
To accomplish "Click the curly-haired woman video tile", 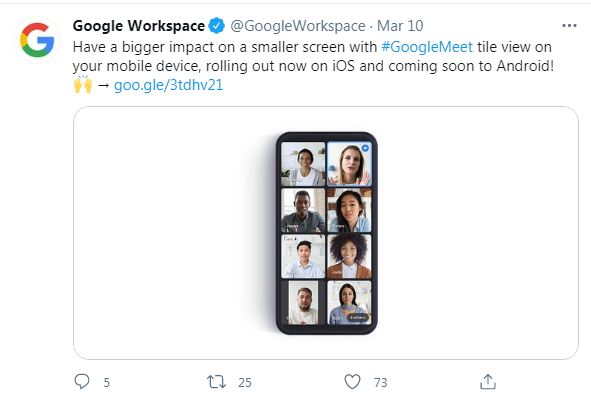I will [x=349, y=256].
